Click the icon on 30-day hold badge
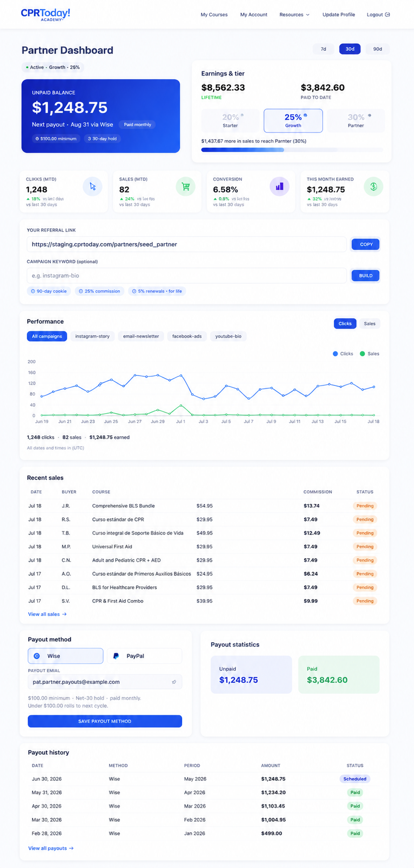414x868 pixels. coord(89,139)
